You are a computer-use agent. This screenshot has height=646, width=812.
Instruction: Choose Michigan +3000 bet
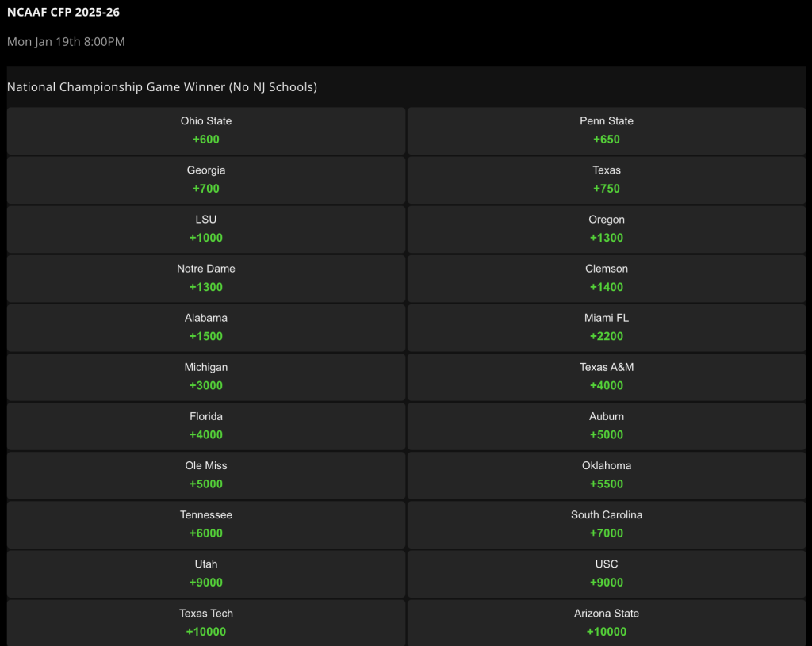coord(206,377)
